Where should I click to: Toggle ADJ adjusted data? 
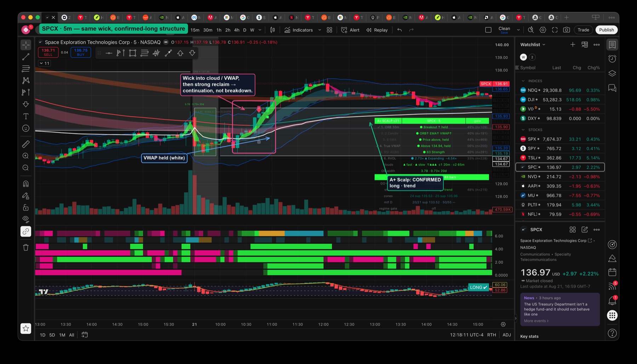coord(507,335)
